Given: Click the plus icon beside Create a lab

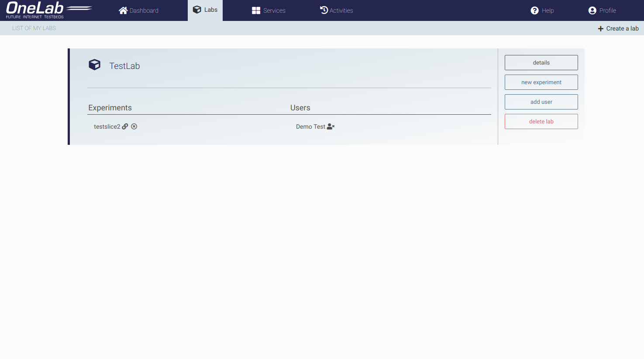Looking at the screenshot, I should click(x=600, y=28).
